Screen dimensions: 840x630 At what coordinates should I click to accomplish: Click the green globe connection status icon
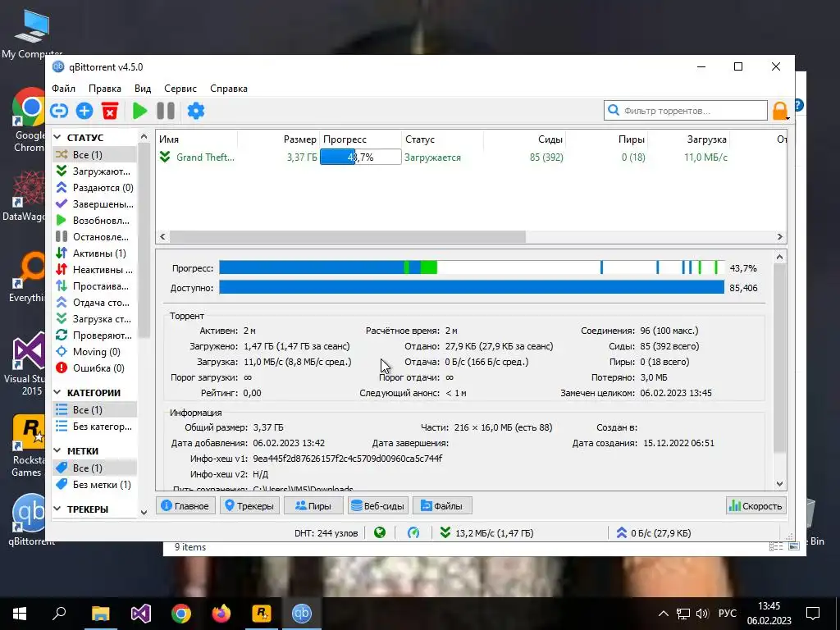(x=380, y=532)
